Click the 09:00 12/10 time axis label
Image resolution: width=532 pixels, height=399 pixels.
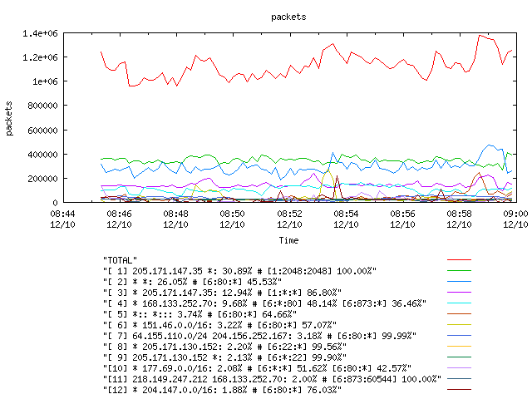(x=515, y=219)
